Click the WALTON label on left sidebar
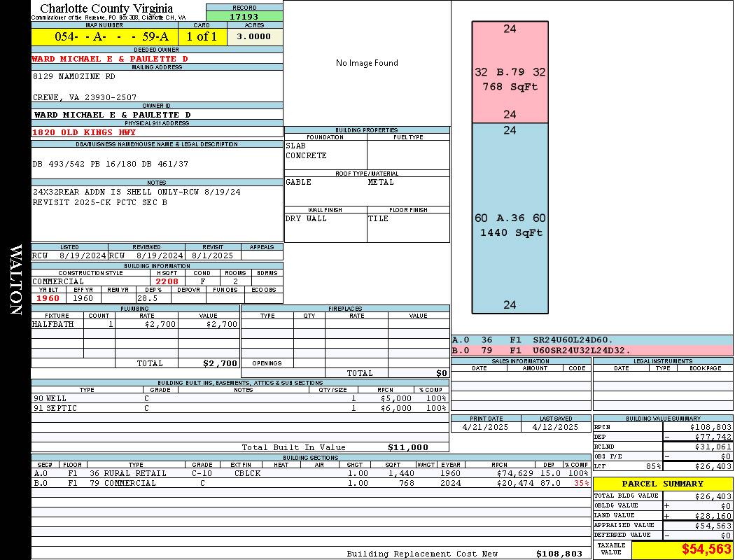 [x=15, y=279]
